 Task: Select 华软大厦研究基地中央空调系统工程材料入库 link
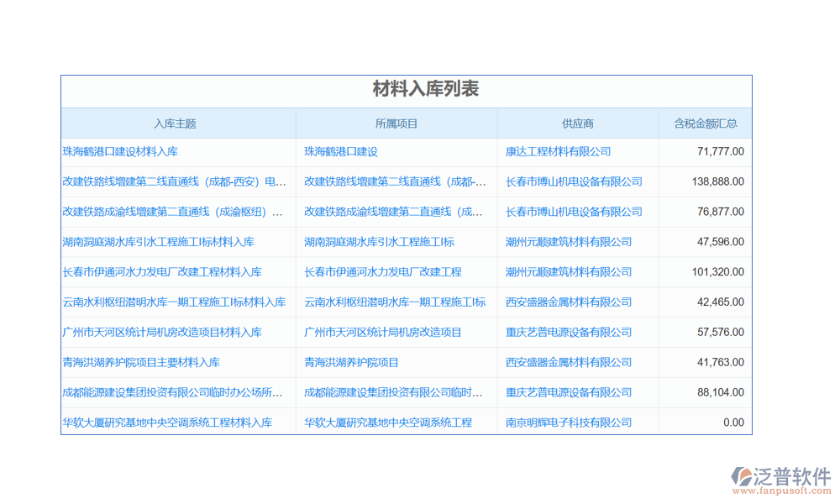click(x=167, y=423)
